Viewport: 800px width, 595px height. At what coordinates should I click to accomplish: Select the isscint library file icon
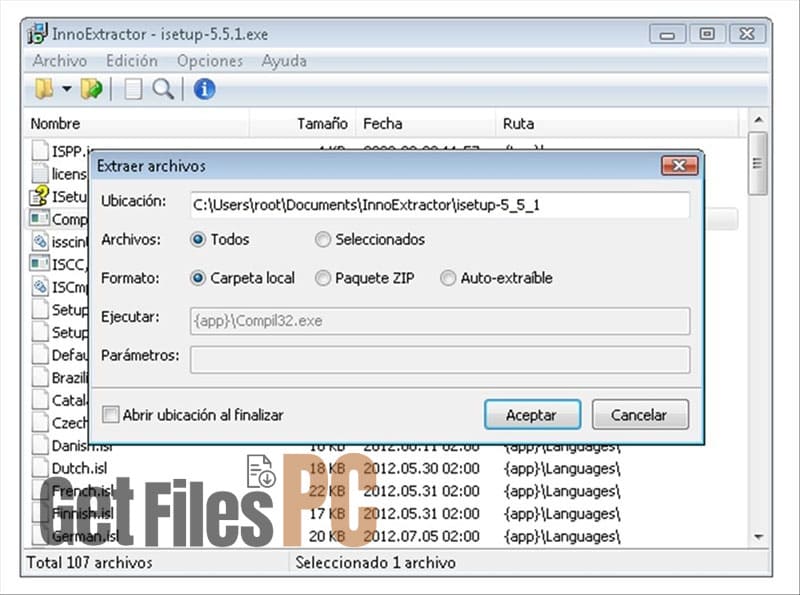(40, 241)
